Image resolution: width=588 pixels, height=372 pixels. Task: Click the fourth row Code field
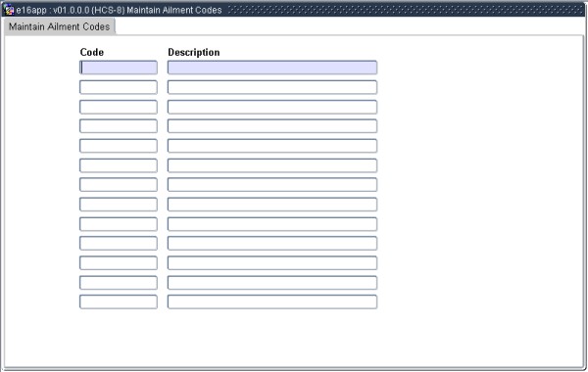pos(119,126)
